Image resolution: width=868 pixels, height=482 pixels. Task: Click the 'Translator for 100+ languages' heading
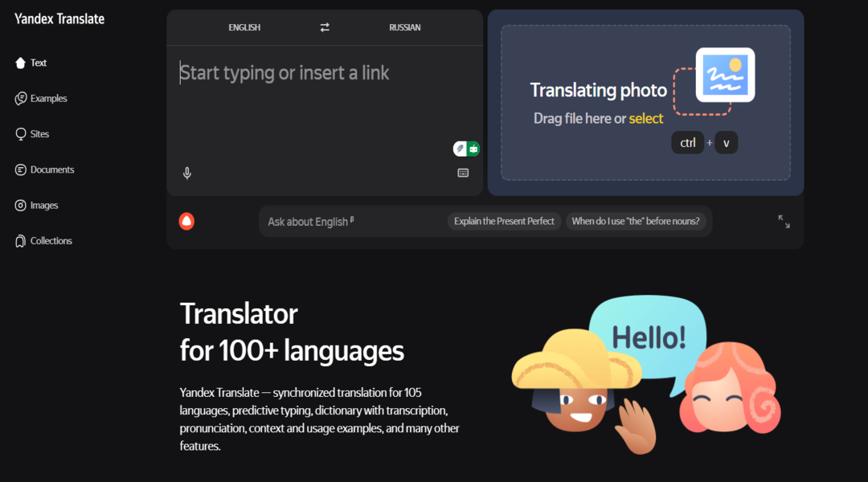point(292,332)
